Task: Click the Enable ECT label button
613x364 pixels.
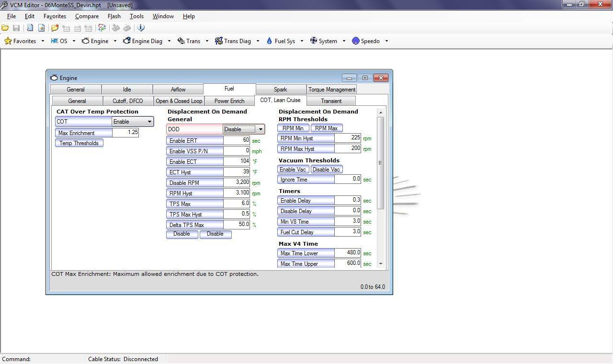Action: point(195,162)
